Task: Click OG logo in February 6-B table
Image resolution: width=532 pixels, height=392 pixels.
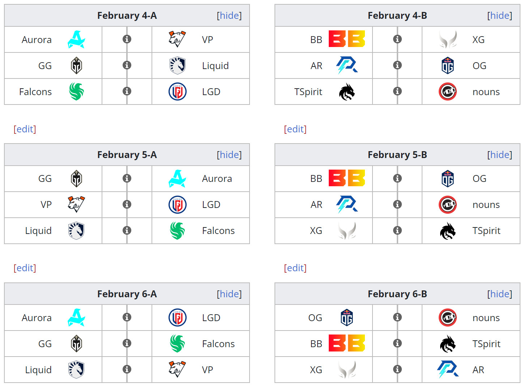Action: (346, 318)
